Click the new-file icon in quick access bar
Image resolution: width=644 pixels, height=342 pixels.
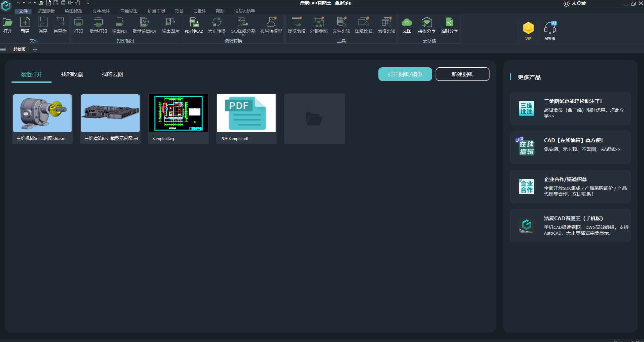(x=48, y=3)
